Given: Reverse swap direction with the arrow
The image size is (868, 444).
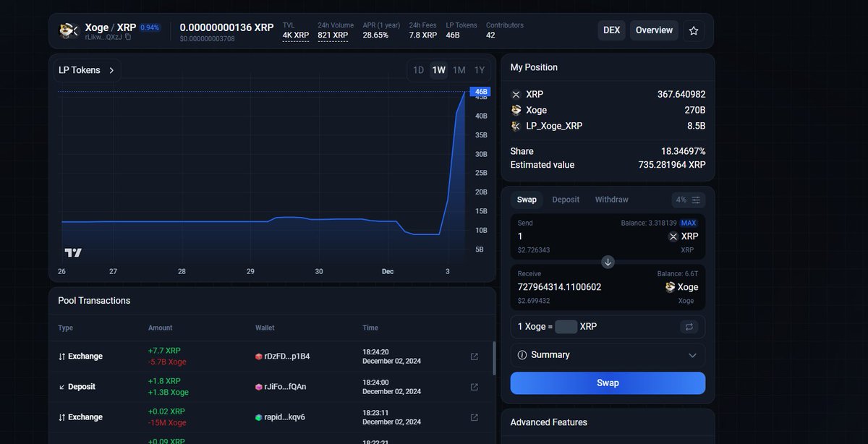Looking at the screenshot, I should pos(608,262).
